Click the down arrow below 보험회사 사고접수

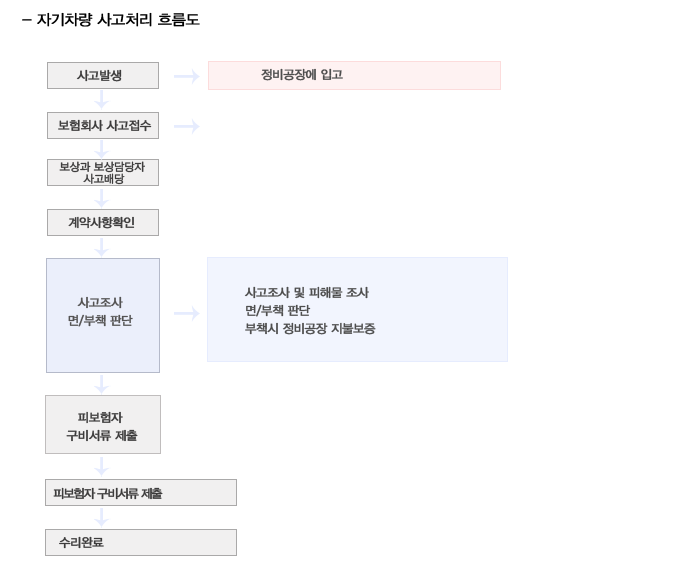point(102,149)
